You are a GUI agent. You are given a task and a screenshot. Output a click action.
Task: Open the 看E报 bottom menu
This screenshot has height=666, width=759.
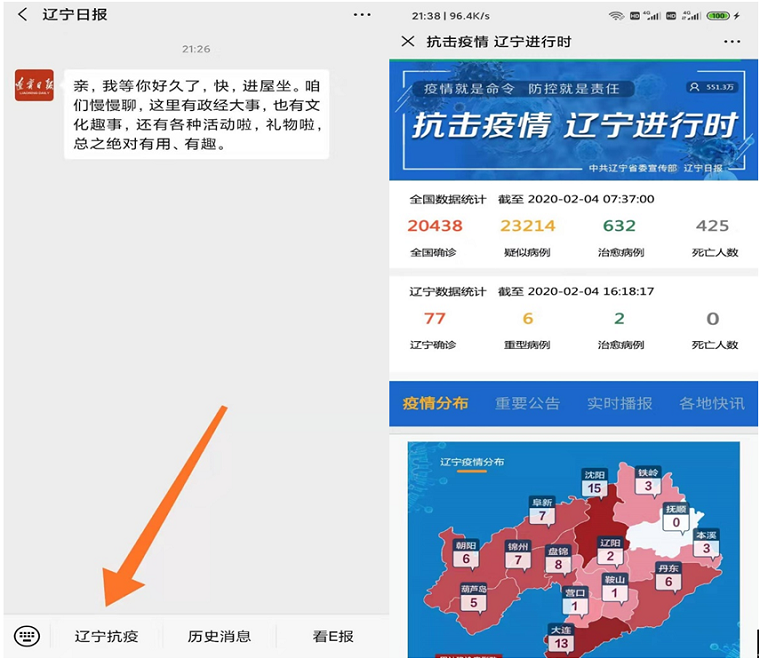tap(332, 636)
